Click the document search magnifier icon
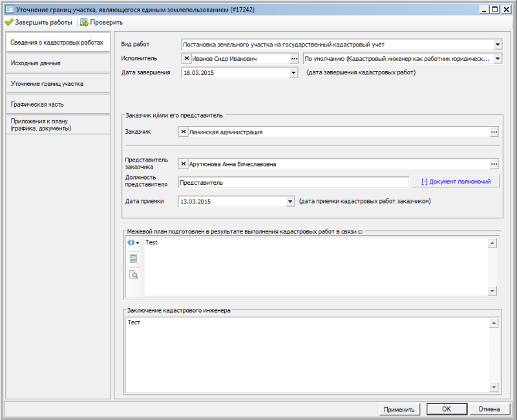This screenshot has width=517, height=420. (133, 274)
